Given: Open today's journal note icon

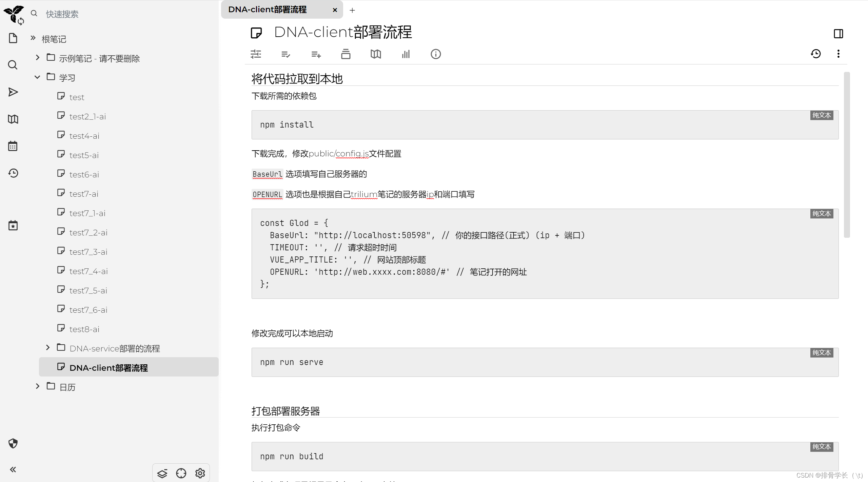Looking at the screenshot, I should (x=13, y=225).
